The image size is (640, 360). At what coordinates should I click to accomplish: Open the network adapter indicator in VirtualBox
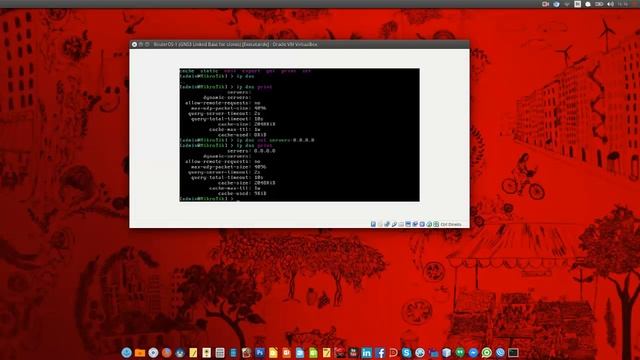click(387, 224)
